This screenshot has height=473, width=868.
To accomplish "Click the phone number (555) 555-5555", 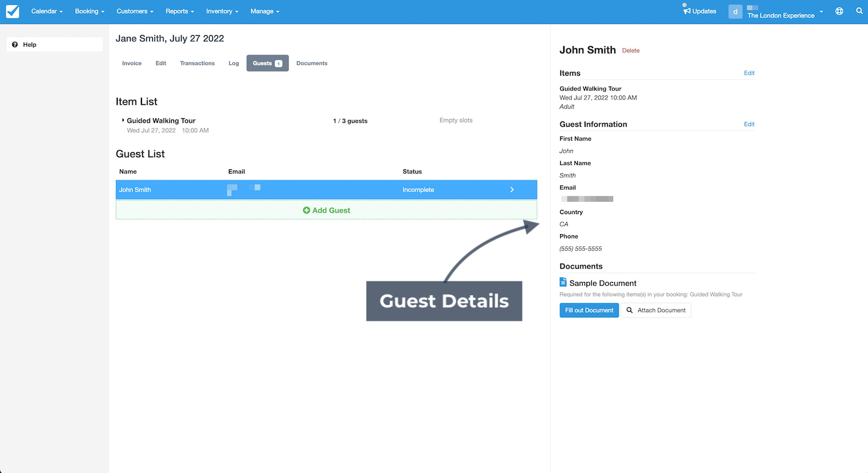I will [581, 249].
